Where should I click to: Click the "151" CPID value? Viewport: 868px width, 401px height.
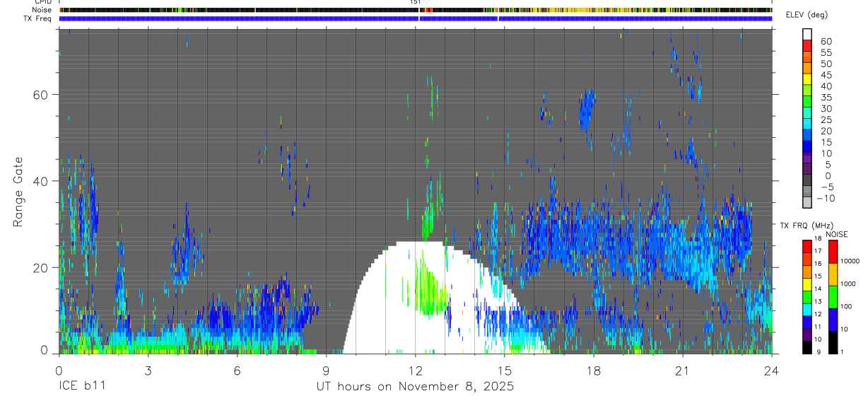(416, 2)
